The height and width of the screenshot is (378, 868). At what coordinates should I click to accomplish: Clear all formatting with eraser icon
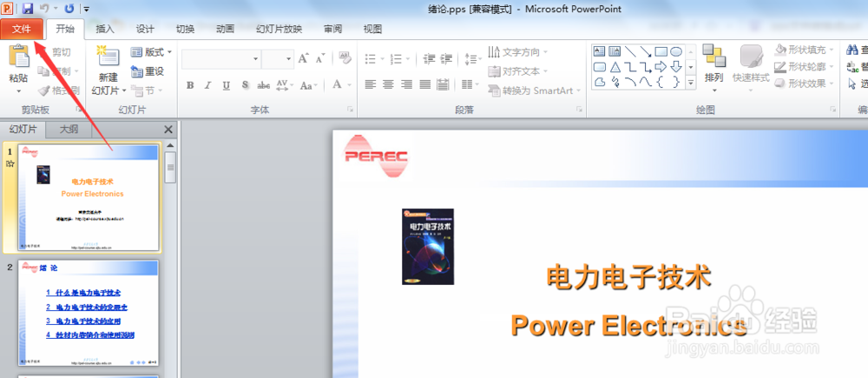tap(345, 57)
